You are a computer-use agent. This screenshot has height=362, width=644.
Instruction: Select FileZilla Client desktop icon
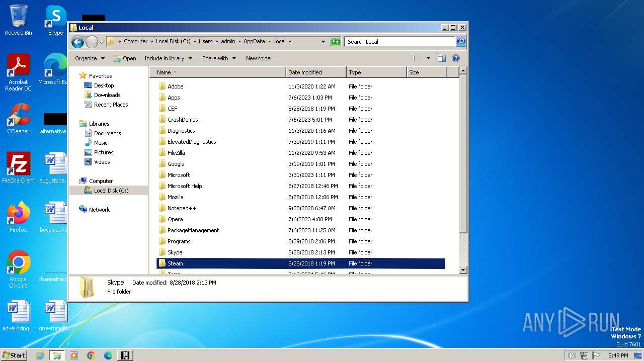click(18, 168)
